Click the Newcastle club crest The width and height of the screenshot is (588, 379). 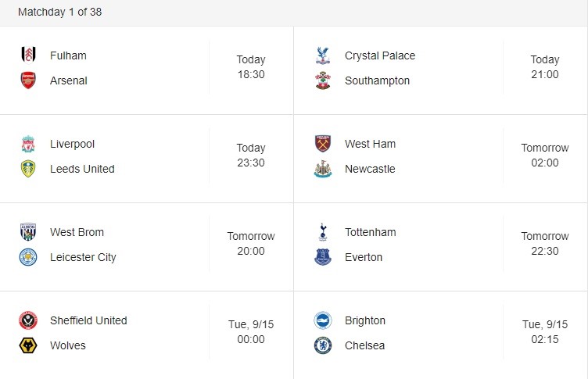coord(323,169)
